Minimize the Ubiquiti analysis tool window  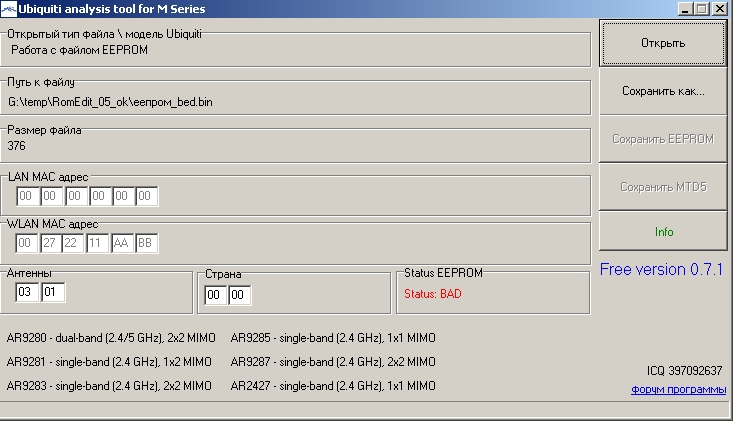click(685, 9)
